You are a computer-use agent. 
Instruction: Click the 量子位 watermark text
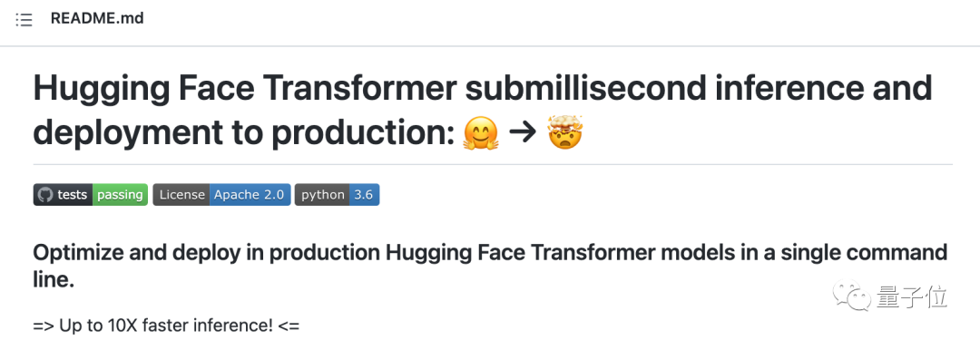tap(912, 296)
